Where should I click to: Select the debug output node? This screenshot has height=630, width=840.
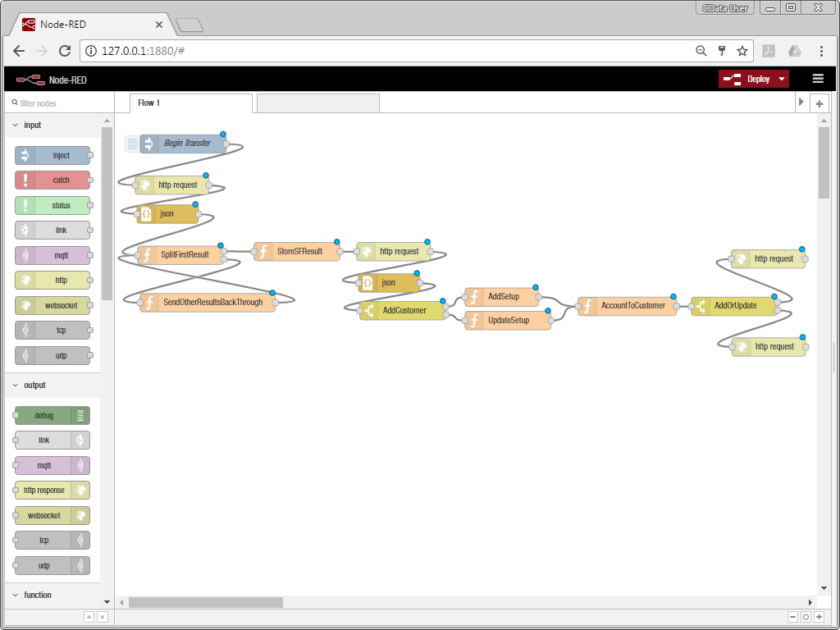click(52, 415)
